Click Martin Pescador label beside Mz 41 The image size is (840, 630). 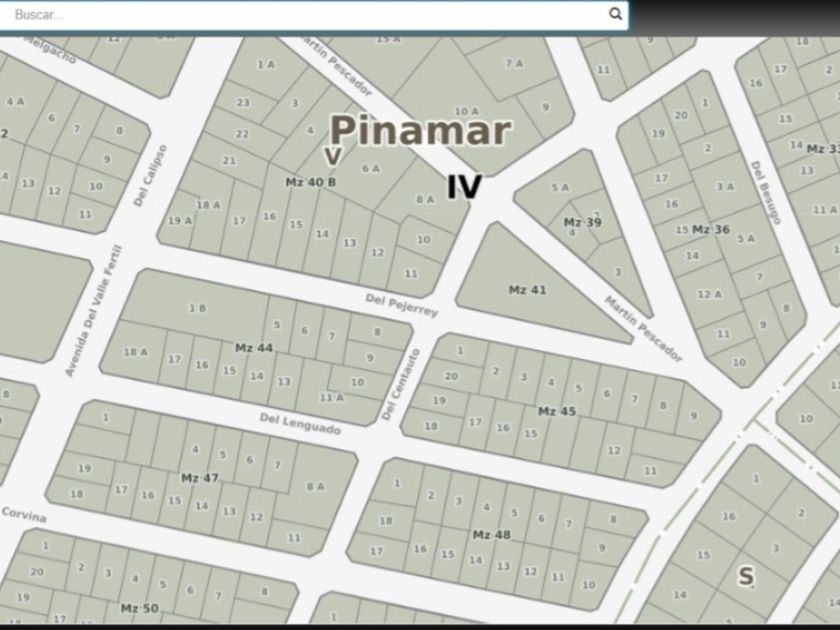point(643,329)
